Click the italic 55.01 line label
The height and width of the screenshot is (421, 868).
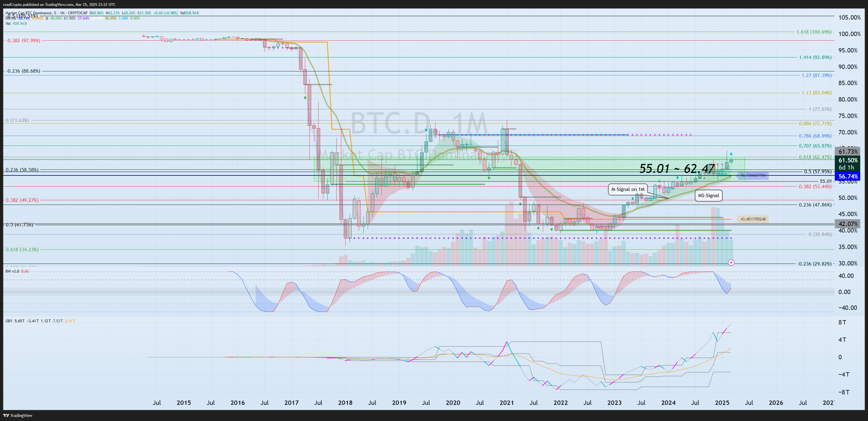(825, 181)
